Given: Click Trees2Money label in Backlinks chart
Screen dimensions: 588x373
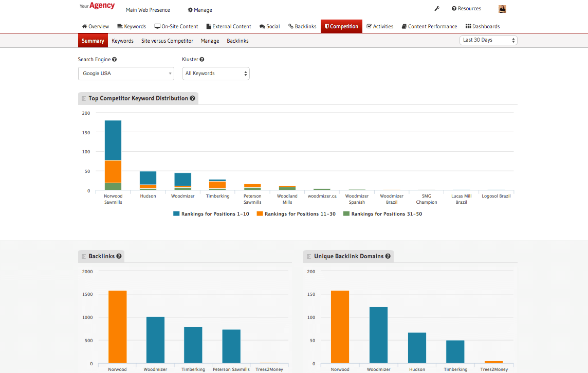Looking at the screenshot, I should (269, 369).
